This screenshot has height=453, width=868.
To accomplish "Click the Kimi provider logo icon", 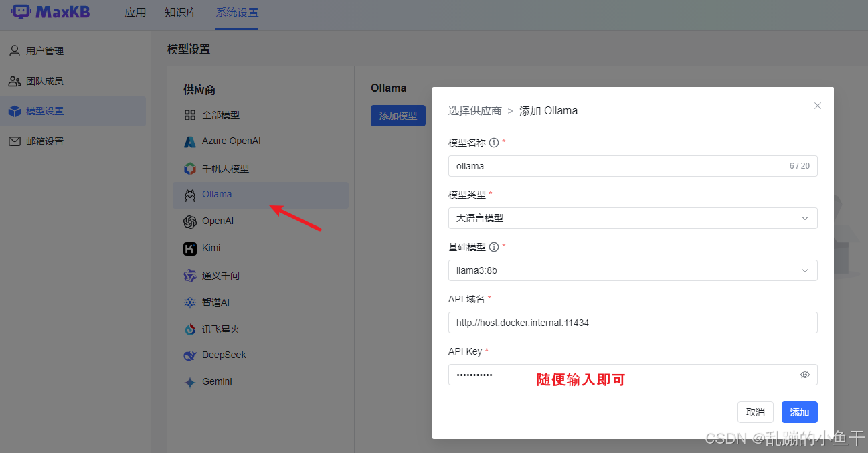I will [190, 248].
